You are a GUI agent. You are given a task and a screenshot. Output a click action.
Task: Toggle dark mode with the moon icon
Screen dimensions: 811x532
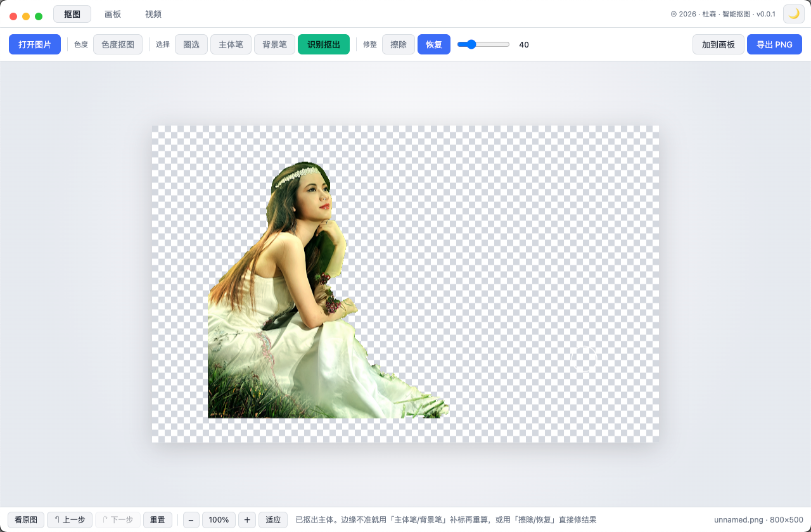793,14
